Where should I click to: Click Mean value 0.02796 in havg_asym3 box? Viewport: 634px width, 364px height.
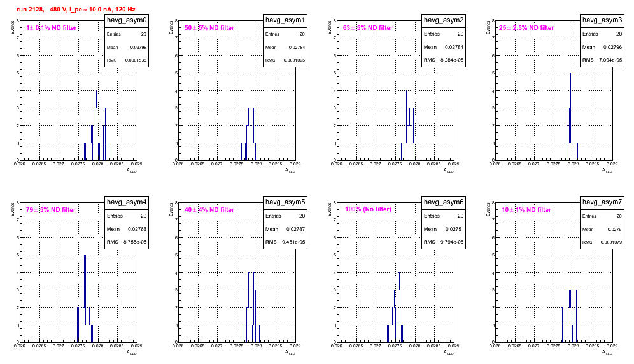click(613, 47)
